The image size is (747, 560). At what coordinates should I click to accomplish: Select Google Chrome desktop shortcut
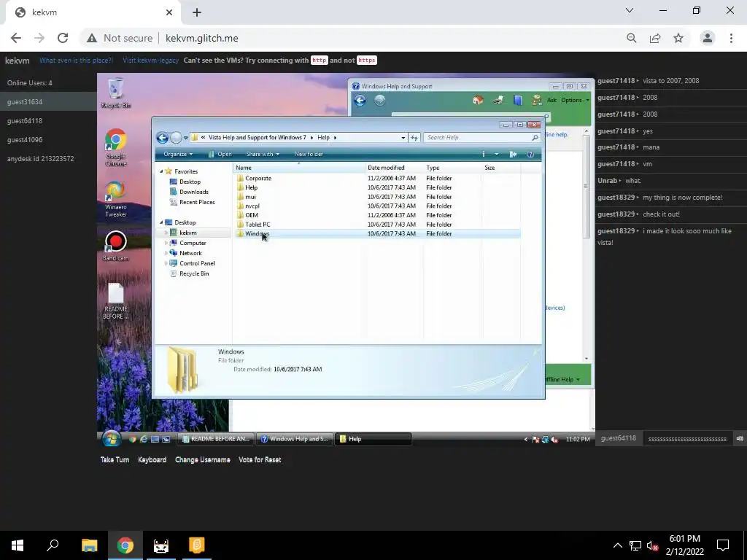point(116,147)
